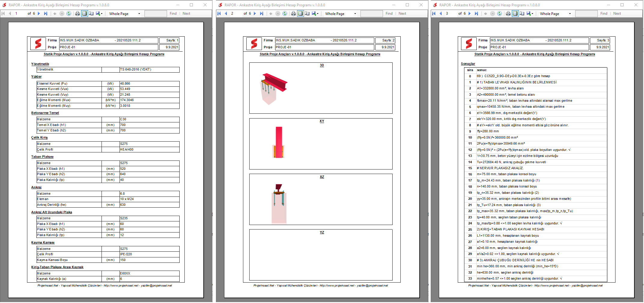Focus the find text field in page 1 window
The height and width of the screenshot is (303, 644).
156,13
